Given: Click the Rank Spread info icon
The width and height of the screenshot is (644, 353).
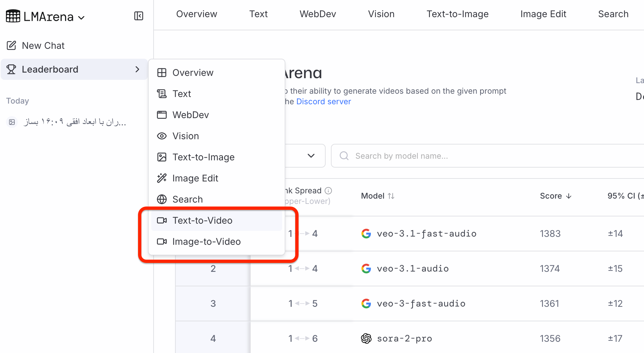Looking at the screenshot, I should pyautogui.click(x=328, y=191).
